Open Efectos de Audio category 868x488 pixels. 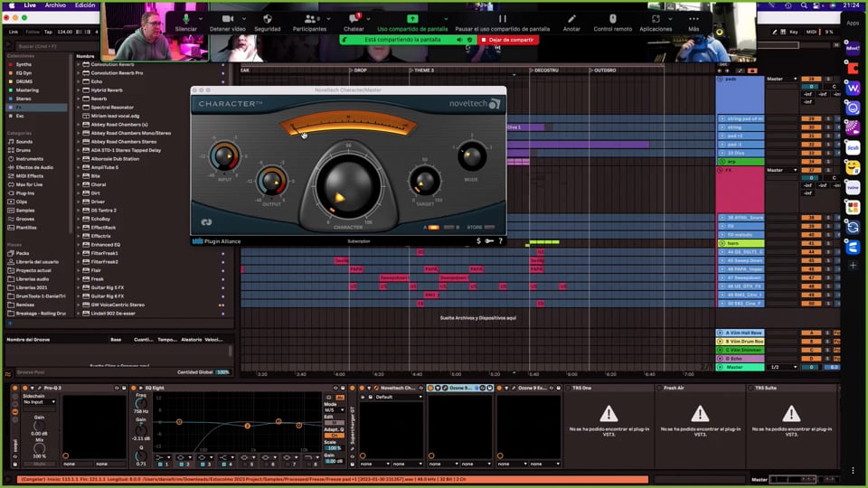point(34,167)
